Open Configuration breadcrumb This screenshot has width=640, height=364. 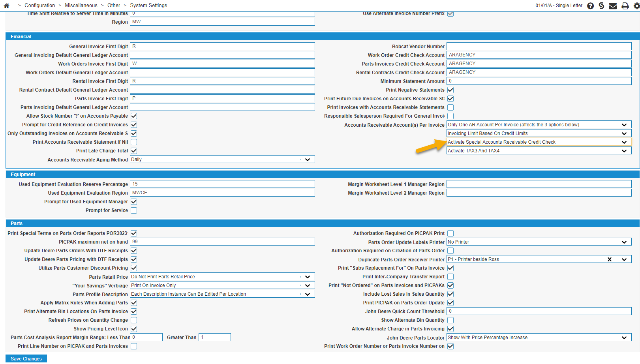pyautogui.click(x=39, y=6)
